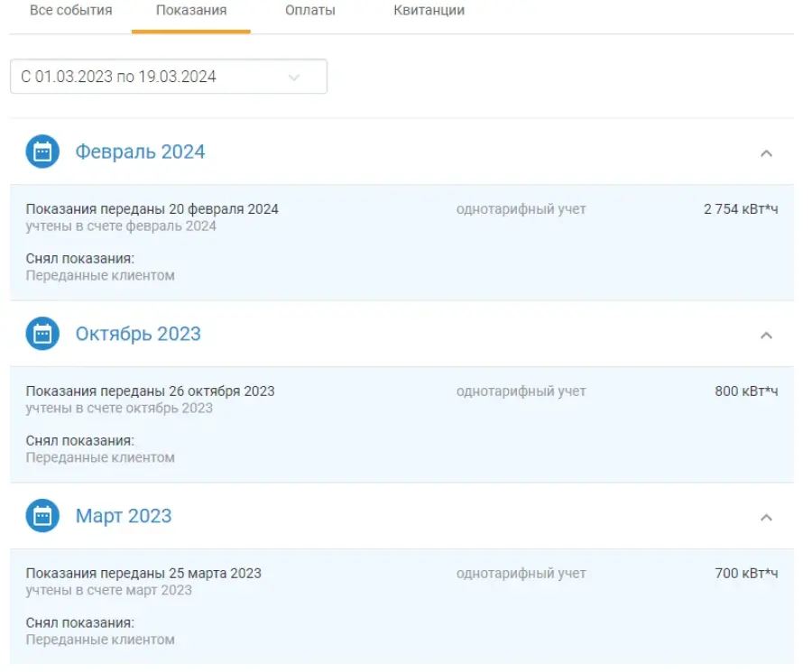Collapse the Февраль 2024 section chevron

(x=766, y=153)
